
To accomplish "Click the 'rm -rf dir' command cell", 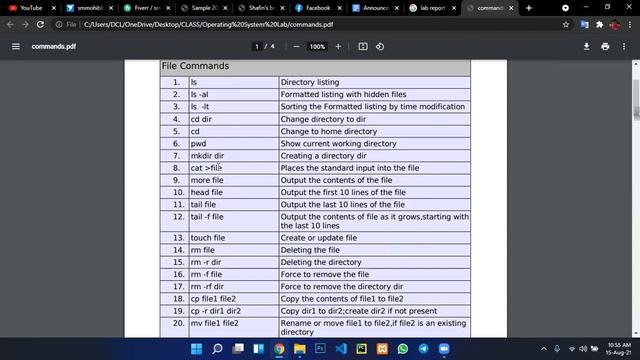I will coord(233,287).
